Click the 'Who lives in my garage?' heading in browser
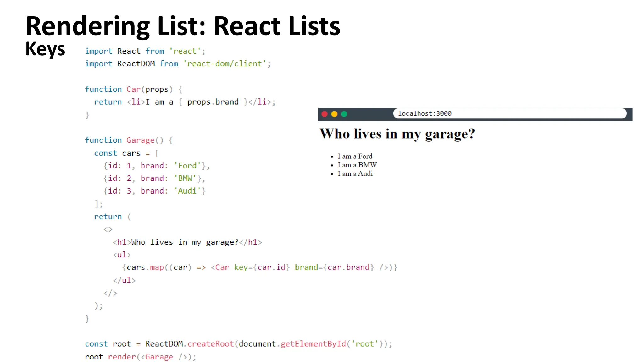This screenshot has height=362, width=644. (x=397, y=134)
